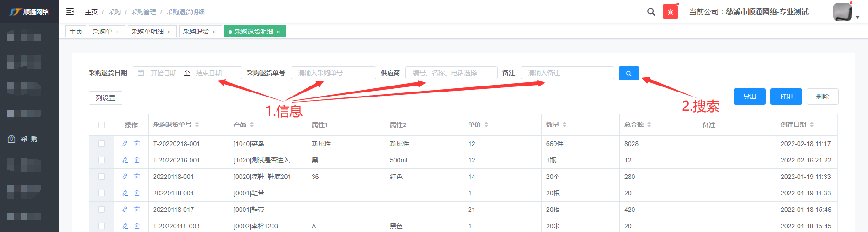Open the 采购 sidebar menu item
The image size is (868, 232).
(x=29, y=139)
